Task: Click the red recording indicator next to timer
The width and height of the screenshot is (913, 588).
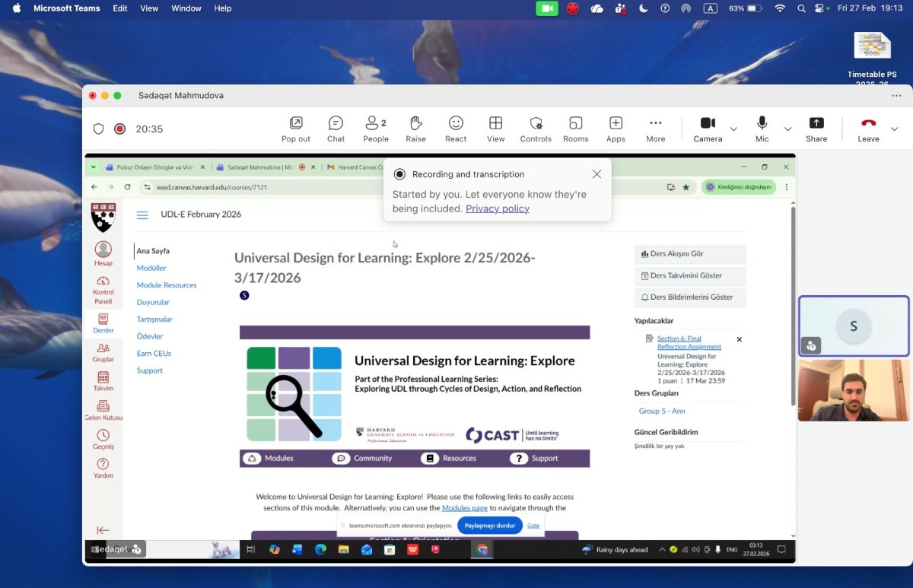Action: click(119, 129)
